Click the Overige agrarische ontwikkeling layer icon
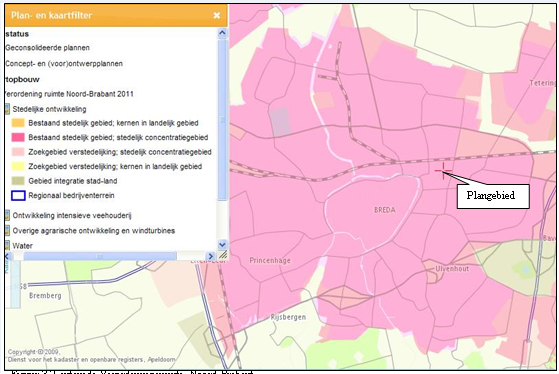Screen dimensions: 559x374 pos(7,231)
